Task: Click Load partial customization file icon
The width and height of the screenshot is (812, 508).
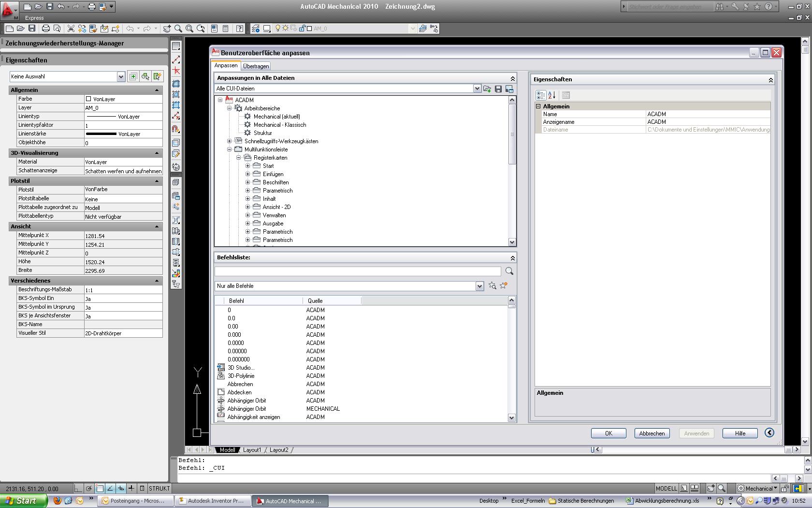Action: click(487, 89)
